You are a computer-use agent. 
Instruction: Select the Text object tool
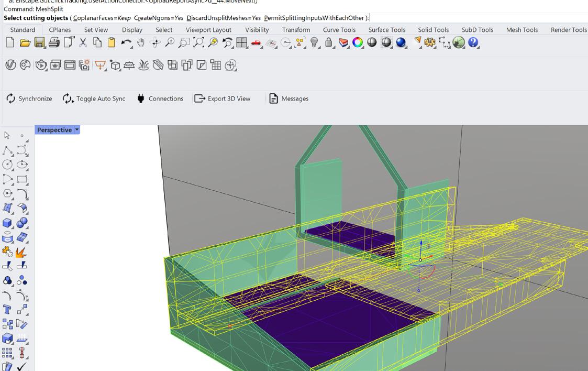[8, 309]
